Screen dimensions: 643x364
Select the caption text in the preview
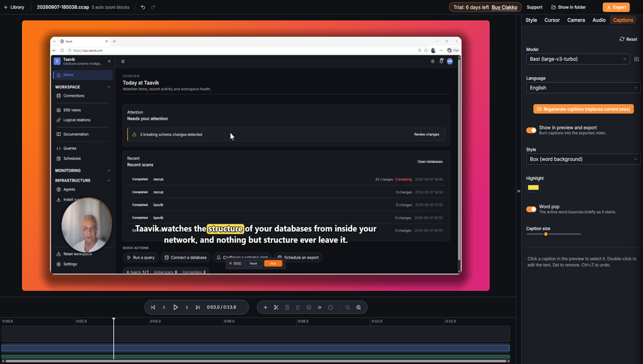[x=256, y=234]
